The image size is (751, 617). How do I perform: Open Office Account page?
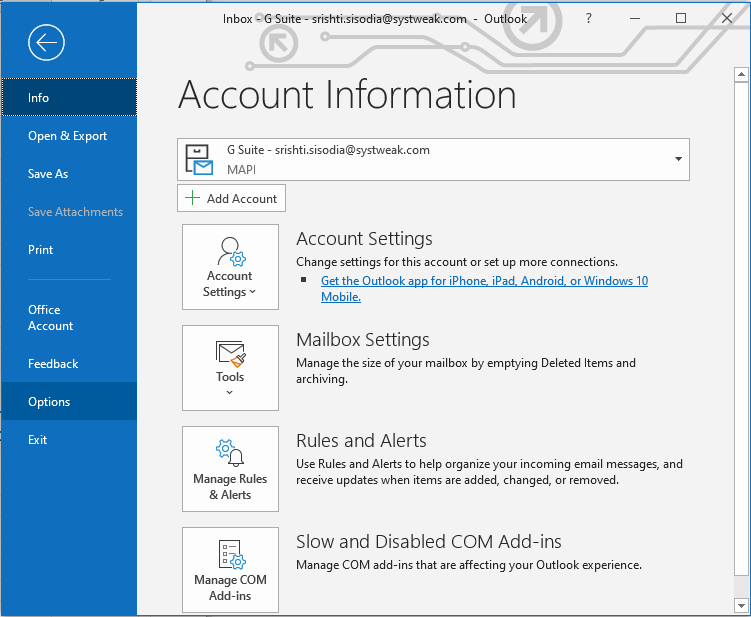[69, 318]
